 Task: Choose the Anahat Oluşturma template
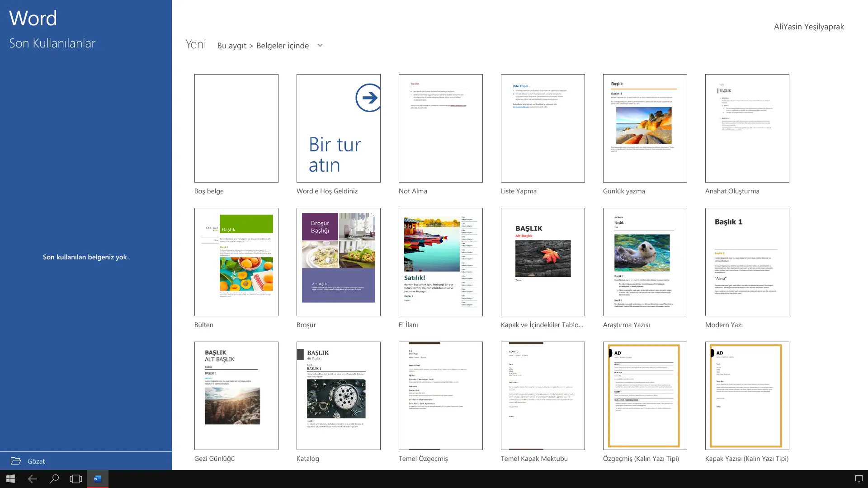747,128
